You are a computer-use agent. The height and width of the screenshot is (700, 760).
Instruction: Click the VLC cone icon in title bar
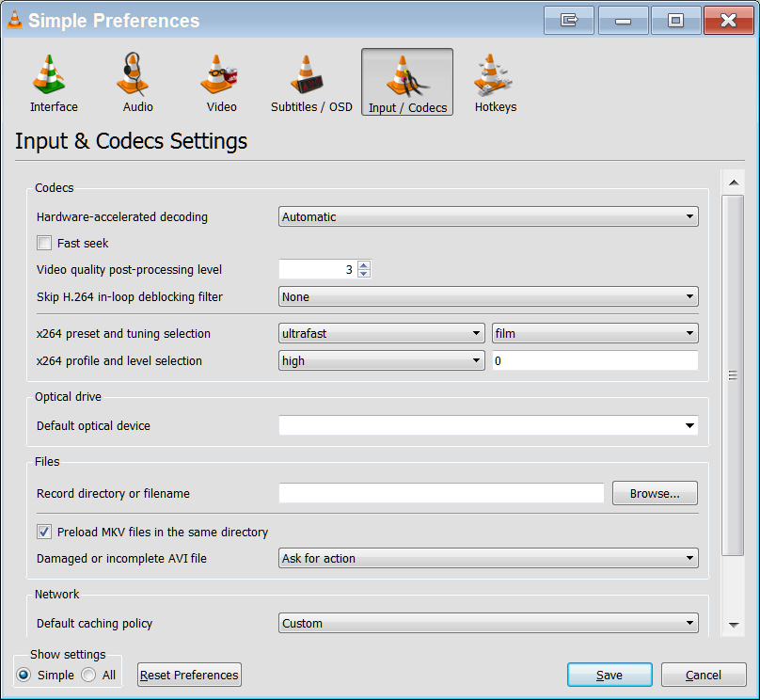(x=14, y=20)
